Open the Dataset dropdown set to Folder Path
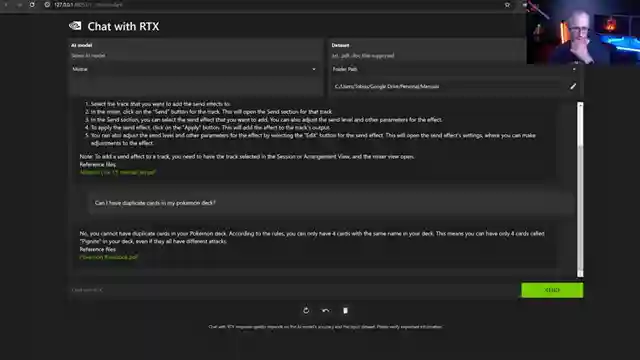Screen dimensions: 640x360 point(454,69)
